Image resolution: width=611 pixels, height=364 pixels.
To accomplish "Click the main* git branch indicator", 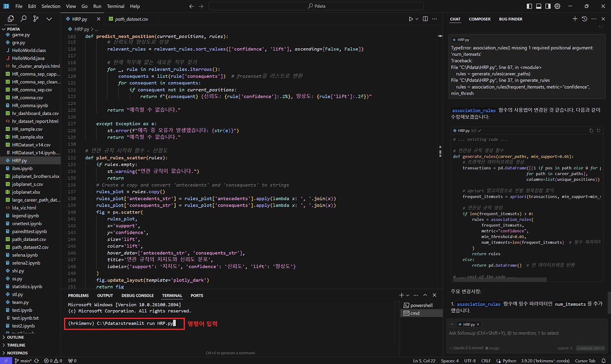I will pos(23,361).
